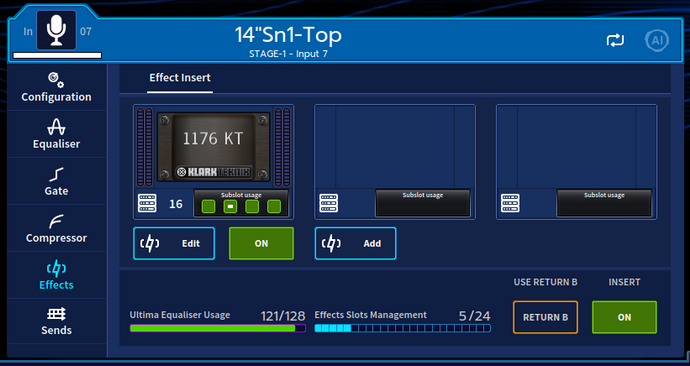
Task: Click the microphone input icon
Action: tap(56, 30)
